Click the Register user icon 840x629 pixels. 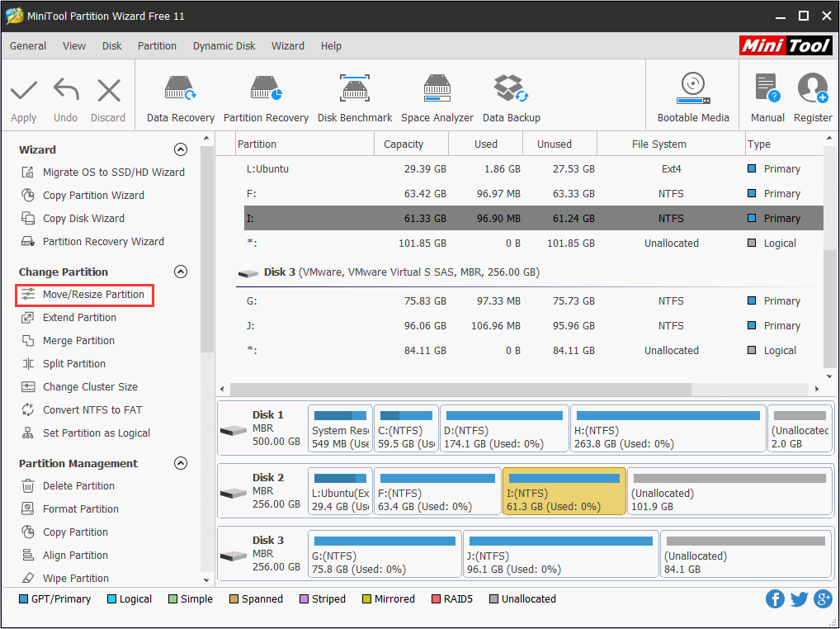813,87
